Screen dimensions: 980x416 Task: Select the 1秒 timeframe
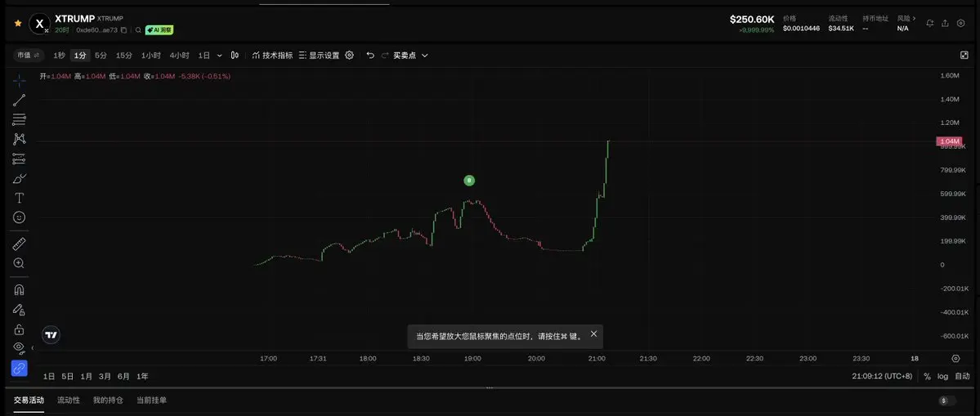(x=59, y=56)
